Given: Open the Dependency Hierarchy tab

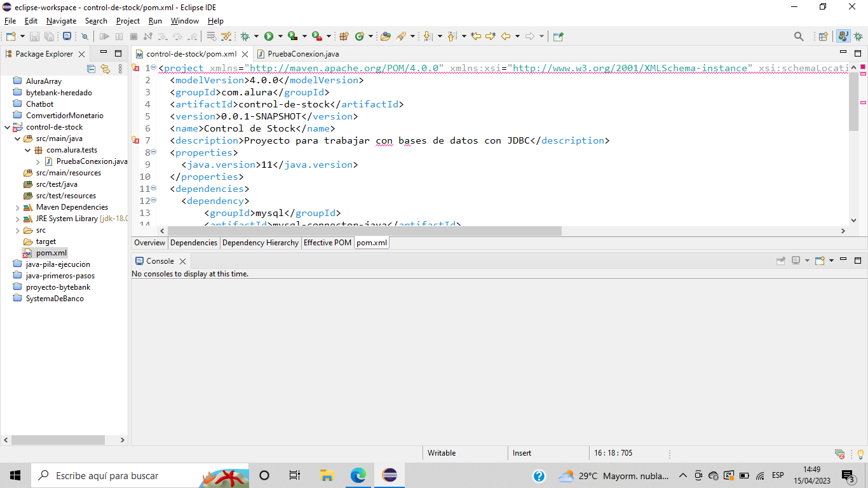Looking at the screenshot, I should (261, 243).
